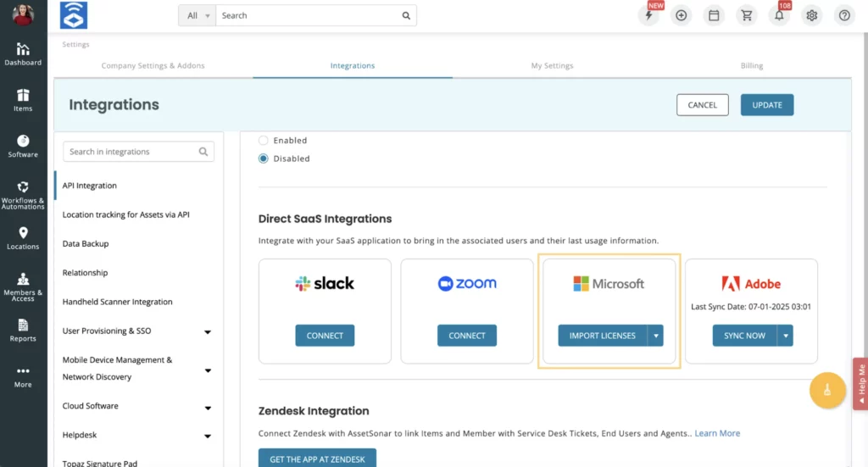
Task: Open Dashboard from the left sidebar
Action: (x=23, y=54)
